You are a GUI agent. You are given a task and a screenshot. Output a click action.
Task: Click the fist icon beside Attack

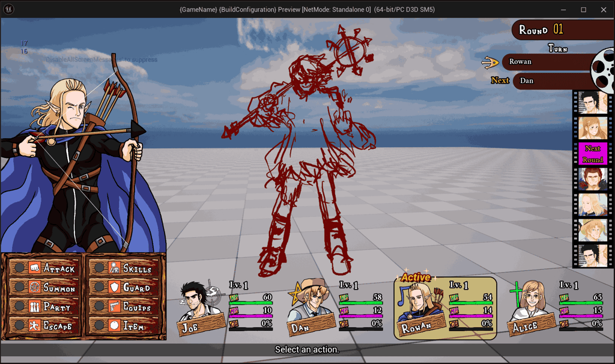pyautogui.click(x=34, y=267)
